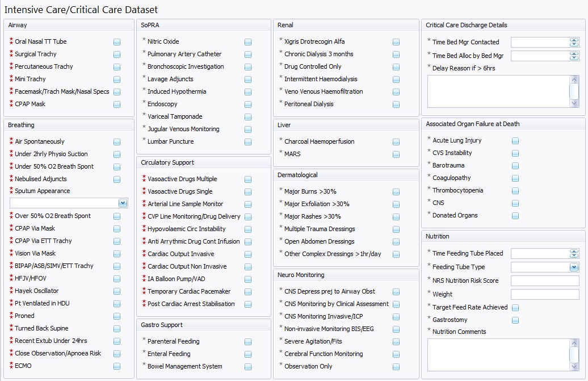Image resolution: width=588 pixels, height=381 pixels.
Task: Expand the Feeding Tube Type dropdown
Action: (574, 267)
